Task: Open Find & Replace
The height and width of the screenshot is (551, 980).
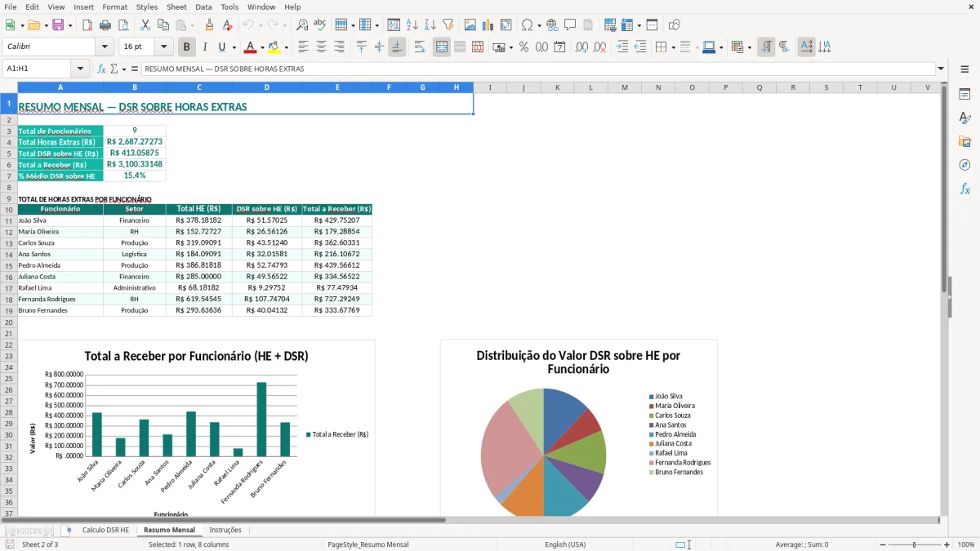Action: click(x=302, y=25)
